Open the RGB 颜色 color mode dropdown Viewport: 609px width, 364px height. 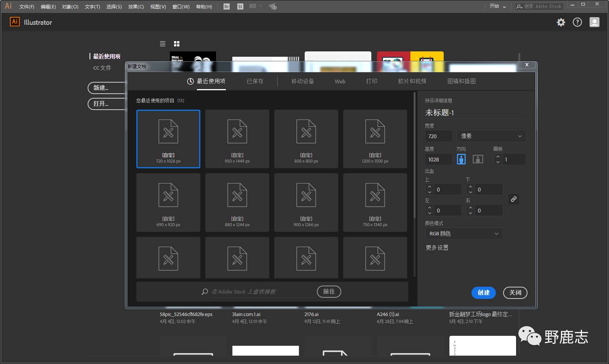pyautogui.click(x=464, y=233)
